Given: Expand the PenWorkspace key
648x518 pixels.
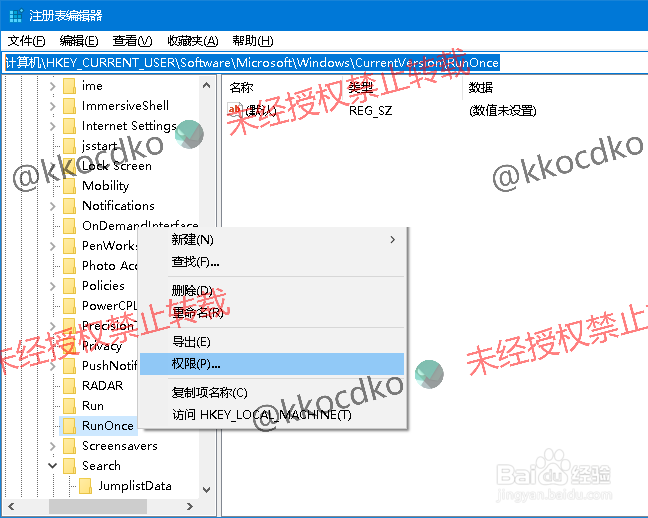Looking at the screenshot, I should (52, 246).
